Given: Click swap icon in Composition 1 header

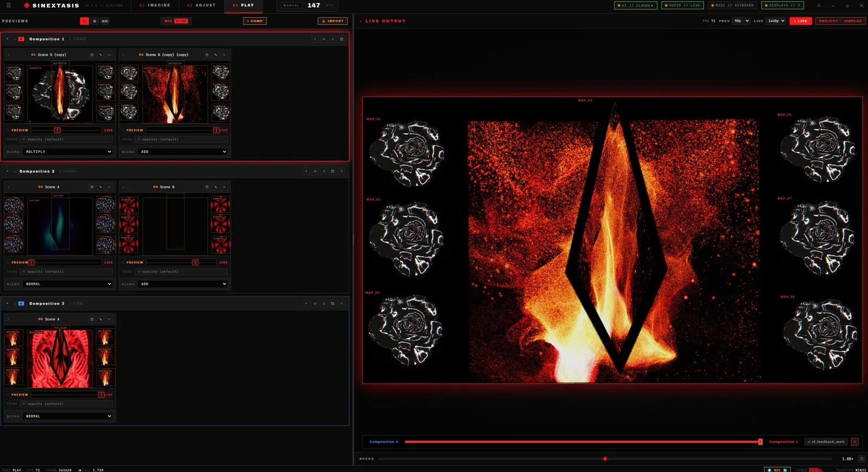Looking at the screenshot, I should [324, 39].
